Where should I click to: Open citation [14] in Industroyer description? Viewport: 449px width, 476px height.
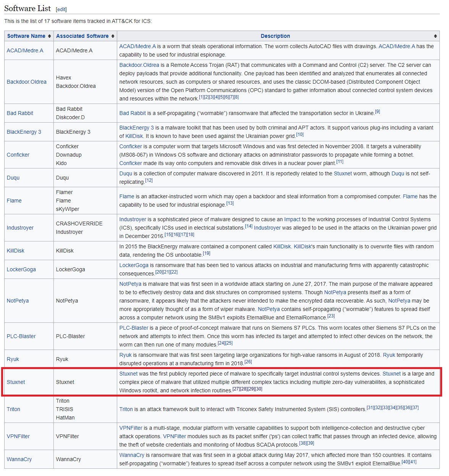tap(249, 226)
